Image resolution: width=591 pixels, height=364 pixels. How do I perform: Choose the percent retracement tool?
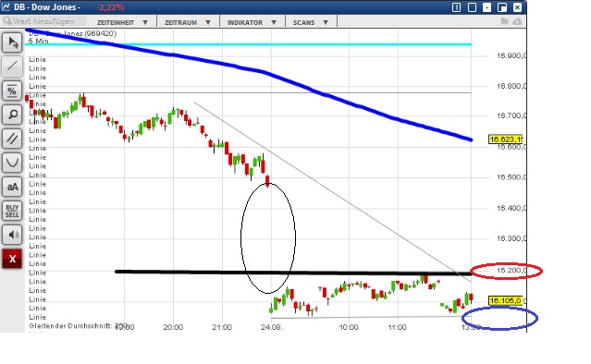(12, 91)
